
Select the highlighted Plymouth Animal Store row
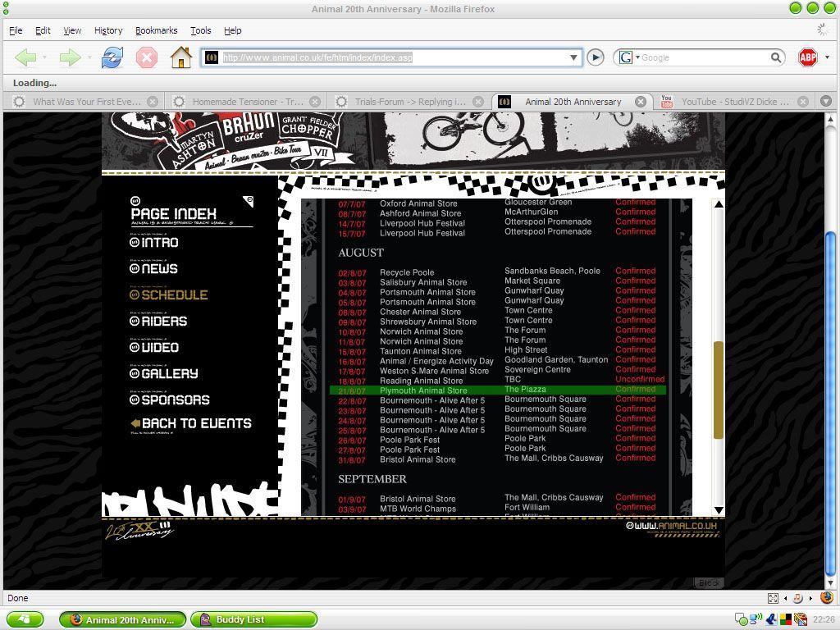pyautogui.click(x=498, y=390)
